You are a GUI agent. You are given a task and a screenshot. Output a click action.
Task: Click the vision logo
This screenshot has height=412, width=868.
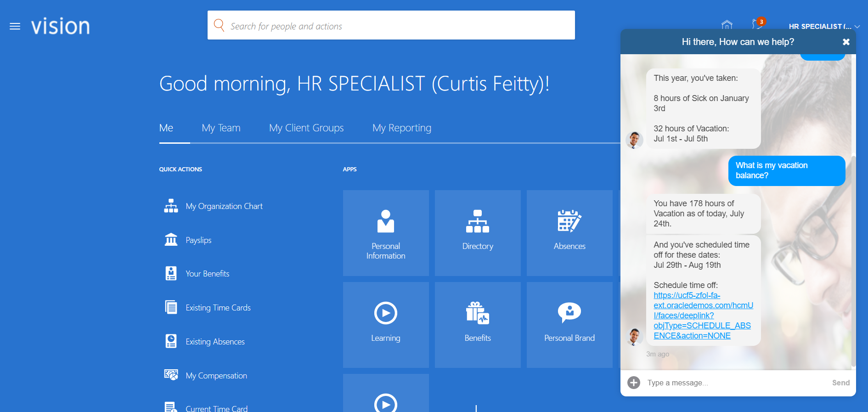pyautogui.click(x=60, y=26)
